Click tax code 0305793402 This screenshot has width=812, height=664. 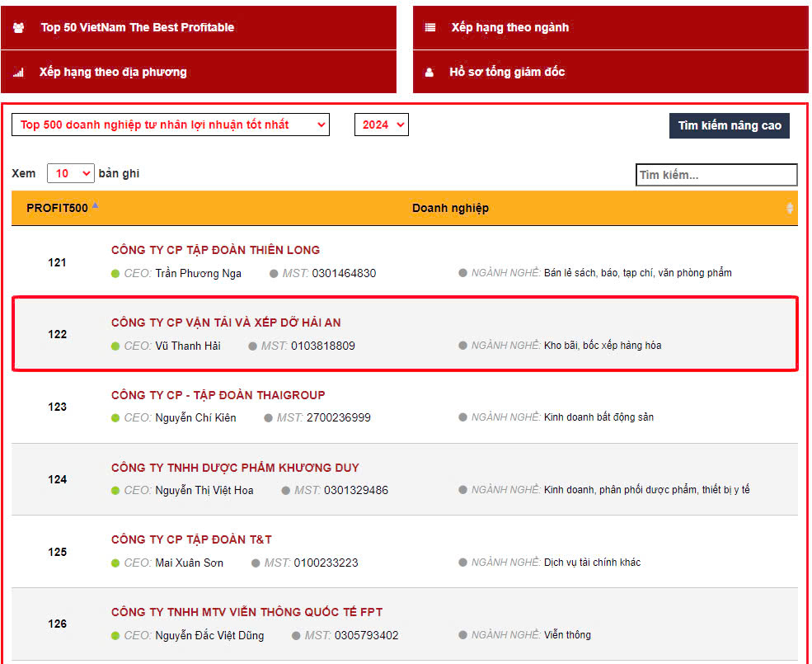(x=367, y=635)
